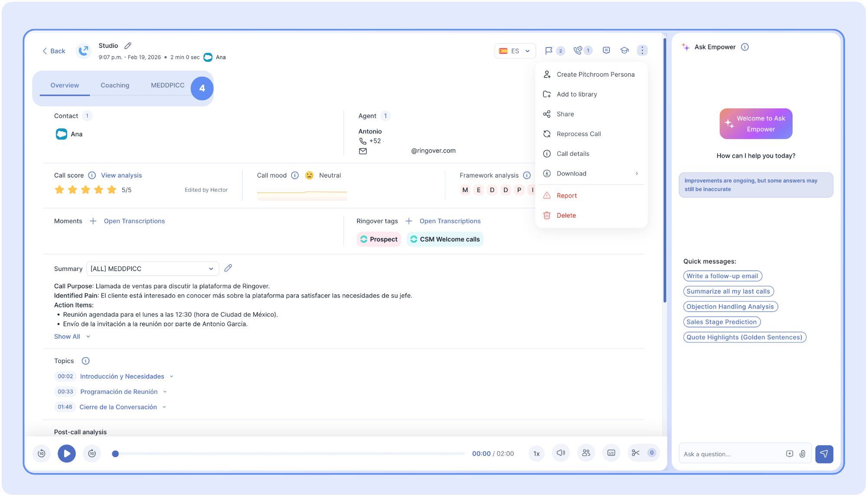This screenshot has height=497, width=868.
Task: Open the flag icon with count 2
Action: coord(549,51)
